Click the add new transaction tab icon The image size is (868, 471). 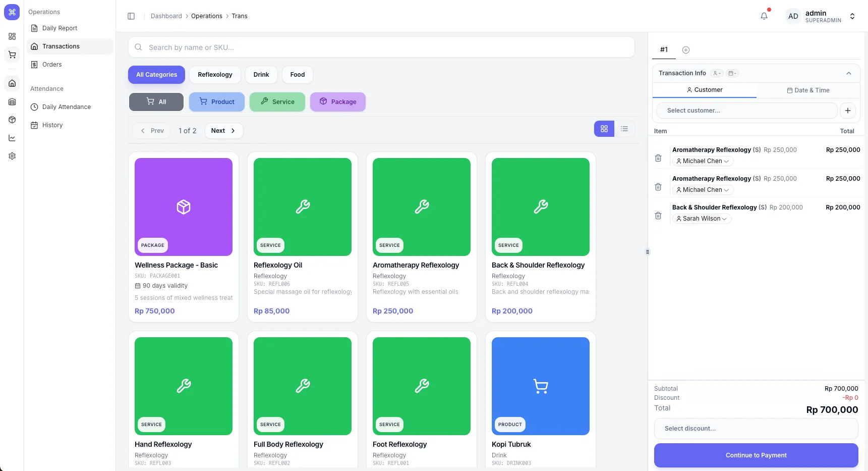click(x=686, y=50)
